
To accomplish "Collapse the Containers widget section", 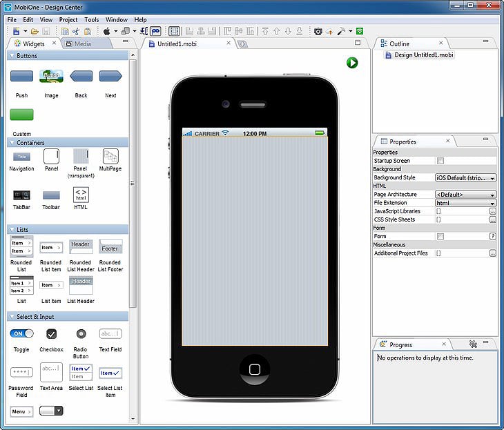I will pyautogui.click(x=12, y=142).
